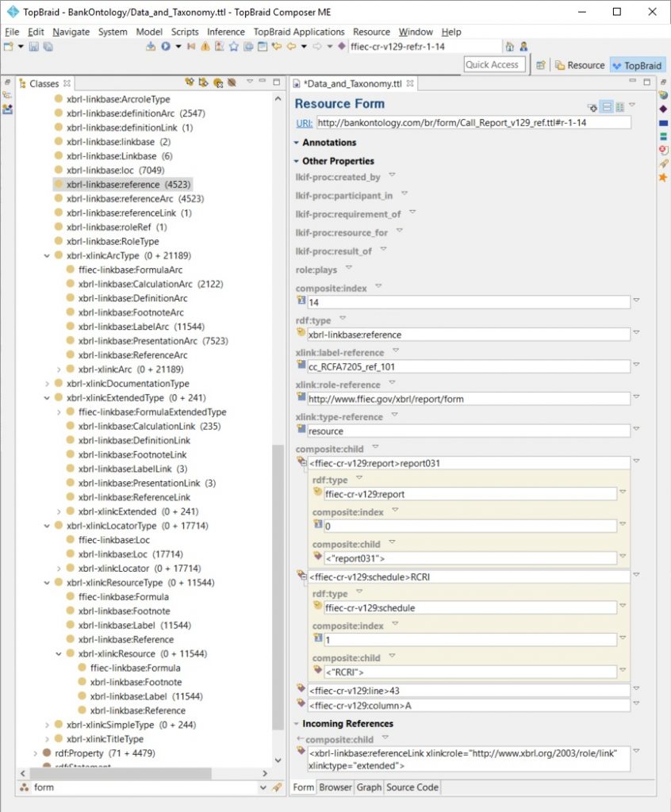Toggle the green grid form layout button
Image resolution: width=671 pixels, height=812 pixels.
[619, 107]
